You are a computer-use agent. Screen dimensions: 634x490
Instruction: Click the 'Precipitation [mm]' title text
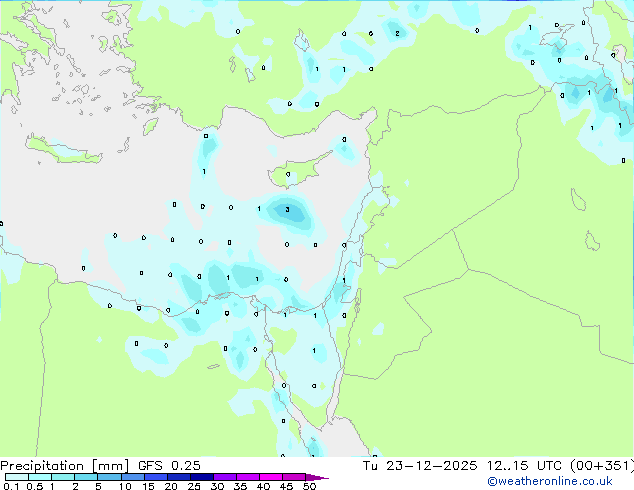[x=65, y=466]
